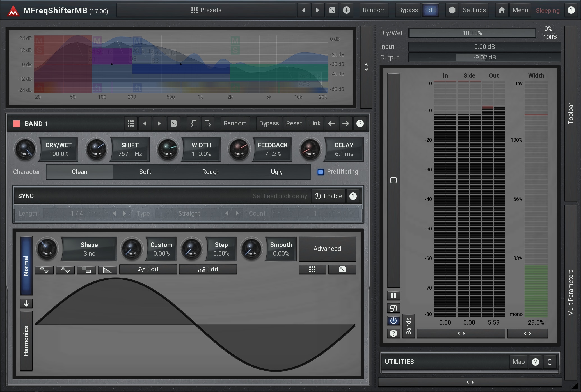The width and height of the screenshot is (581, 392).
Task: Select the sawtooth wave shape icon
Action: coord(107,270)
